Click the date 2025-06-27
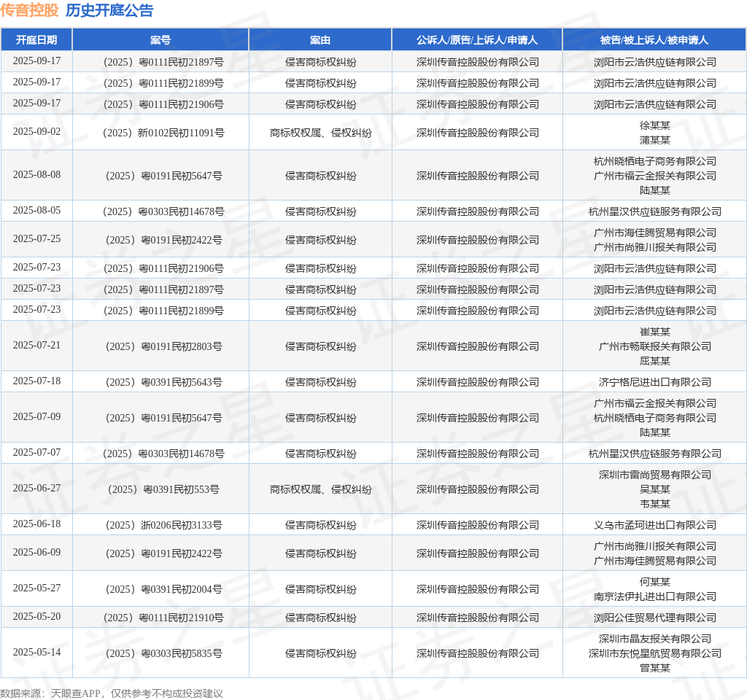This screenshot has width=747, height=700. click(36, 488)
